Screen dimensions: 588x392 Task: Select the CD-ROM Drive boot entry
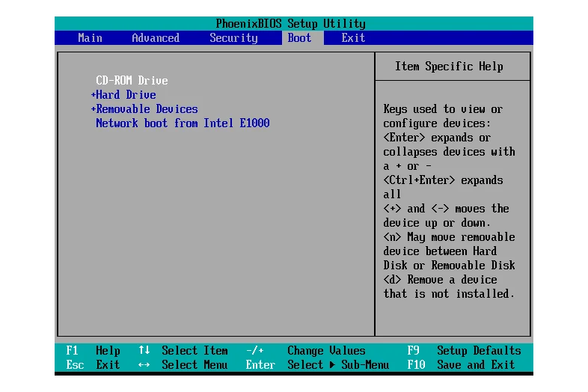pyautogui.click(x=132, y=80)
